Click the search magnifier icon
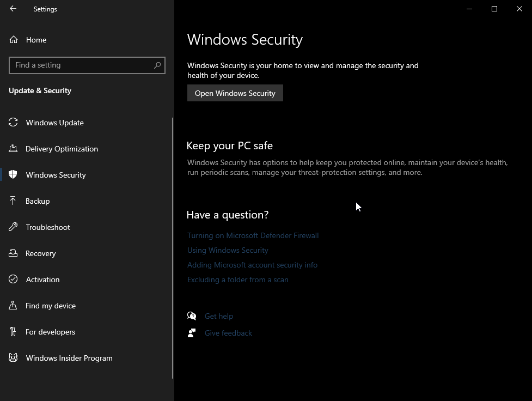532x401 pixels. click(157, 65)
